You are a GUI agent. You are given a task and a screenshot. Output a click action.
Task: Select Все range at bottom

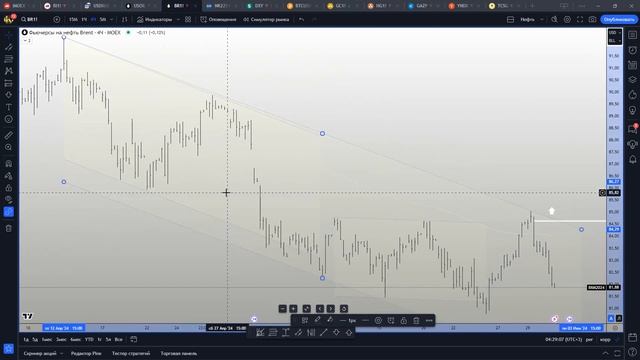coord(118,339)
